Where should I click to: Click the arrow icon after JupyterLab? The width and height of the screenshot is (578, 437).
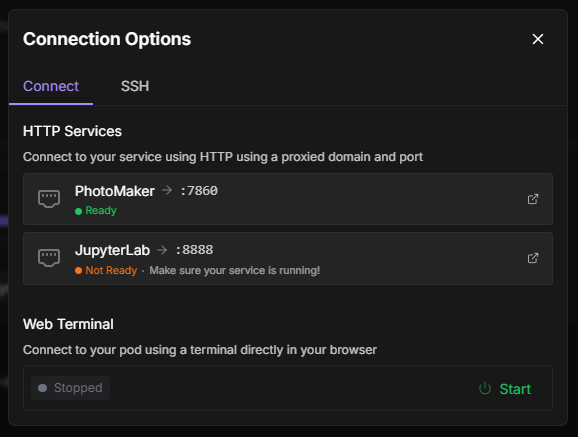tap(162, 250)
